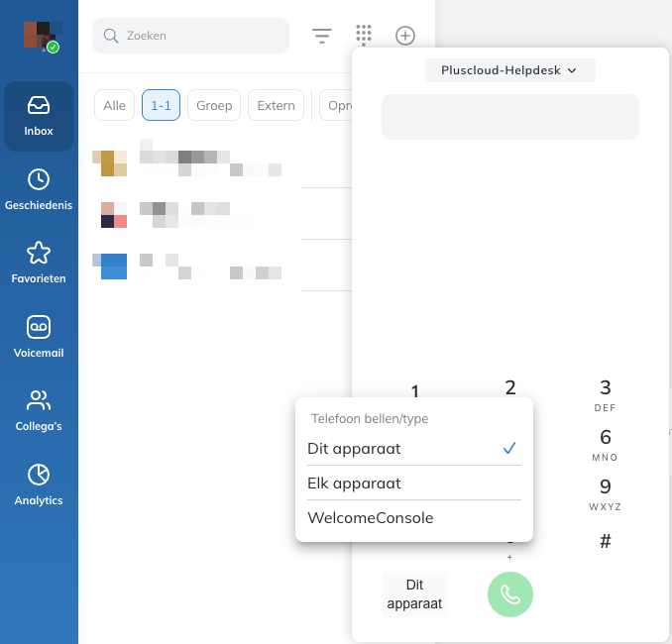Open the Inbox section
The height and width of the screenshot is (644, 672).
pyautogui.click(x=39, y=116)
